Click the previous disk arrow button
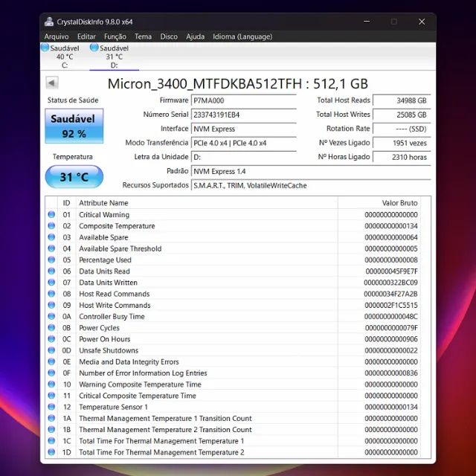Image resolution: width=476 pixels, height=476 pixels. coord(52,83)
